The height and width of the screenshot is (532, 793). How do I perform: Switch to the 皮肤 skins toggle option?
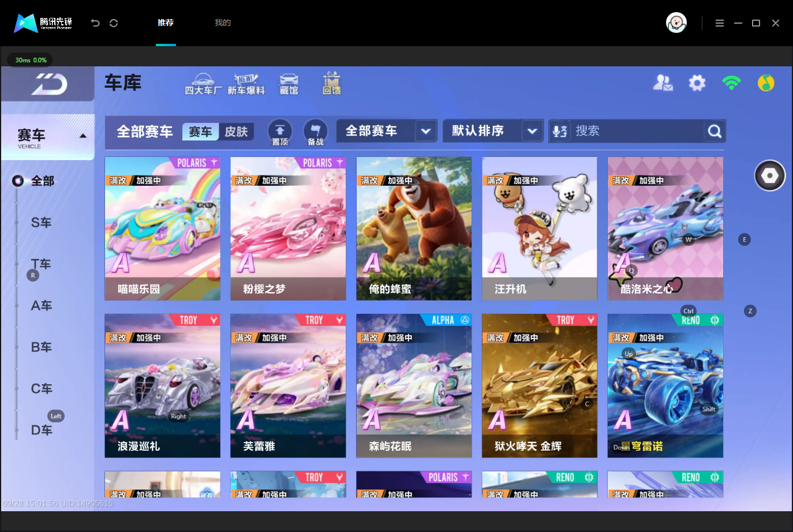pyautogui.click(x=236, y=132)
